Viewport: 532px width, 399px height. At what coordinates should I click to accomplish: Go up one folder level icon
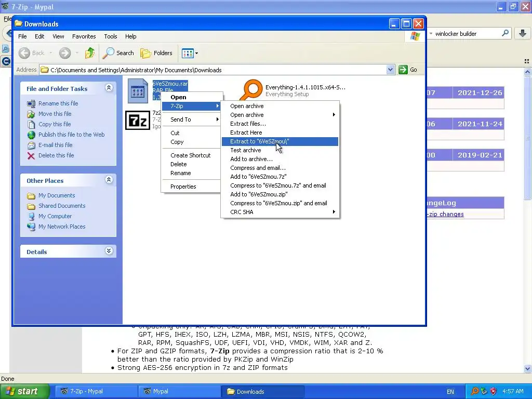click(90, 53)
